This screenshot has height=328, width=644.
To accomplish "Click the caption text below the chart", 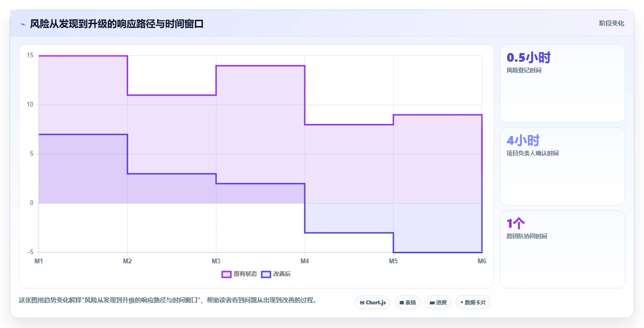I will tap(168, 300).
